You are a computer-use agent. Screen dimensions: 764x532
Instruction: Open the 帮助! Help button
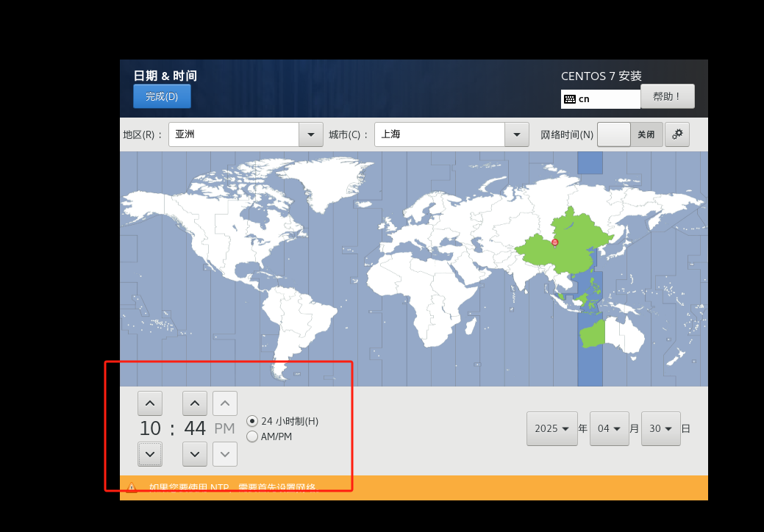(667, 96)
